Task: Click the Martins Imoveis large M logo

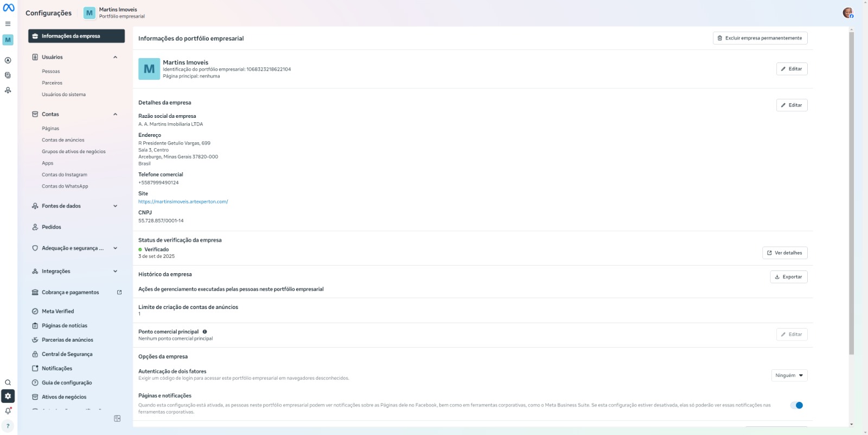Action: (149, 69)
